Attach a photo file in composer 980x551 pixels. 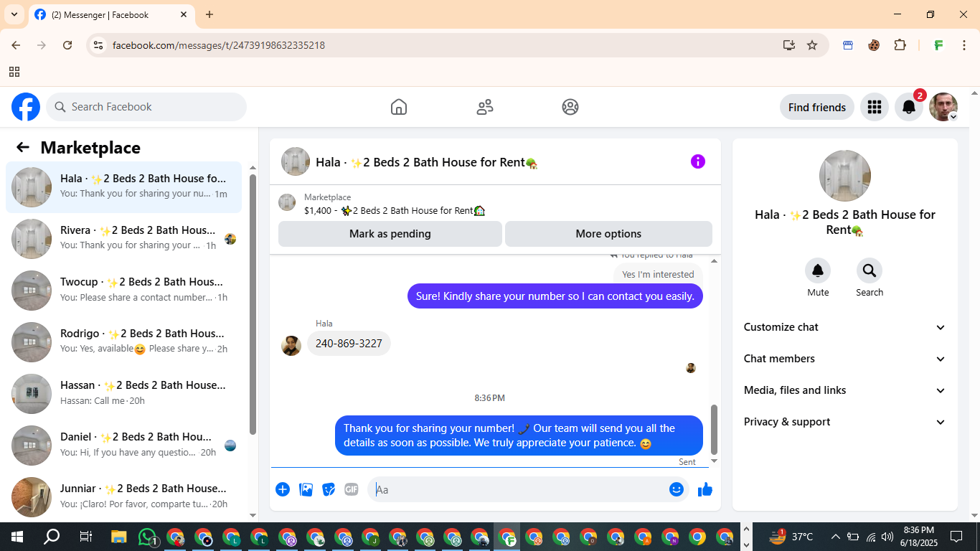coord(306,489)
